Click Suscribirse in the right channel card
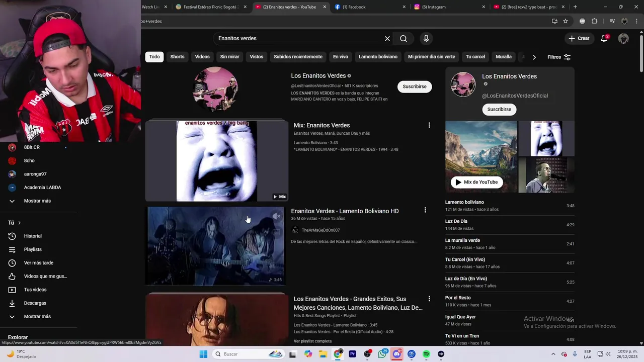The height and width of the screenshot is (362, 644). coord(499,109)
